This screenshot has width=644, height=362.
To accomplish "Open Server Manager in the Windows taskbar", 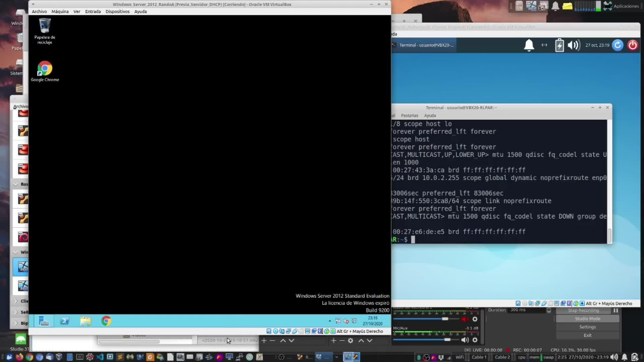I will [x=44, y=321].
